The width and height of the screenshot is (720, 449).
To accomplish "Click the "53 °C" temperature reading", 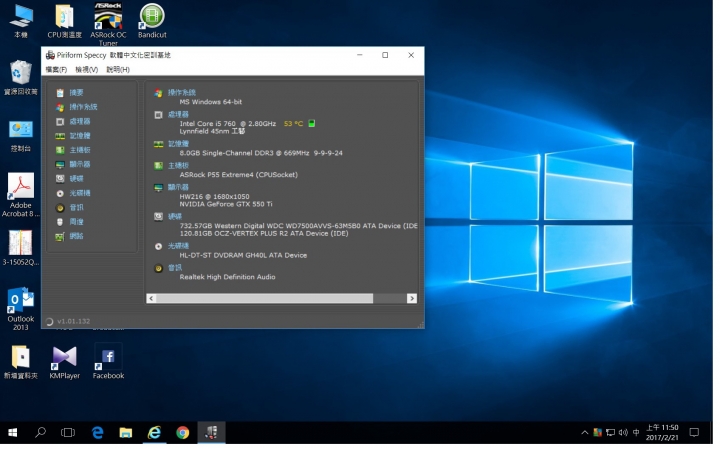I will [293, 123].
